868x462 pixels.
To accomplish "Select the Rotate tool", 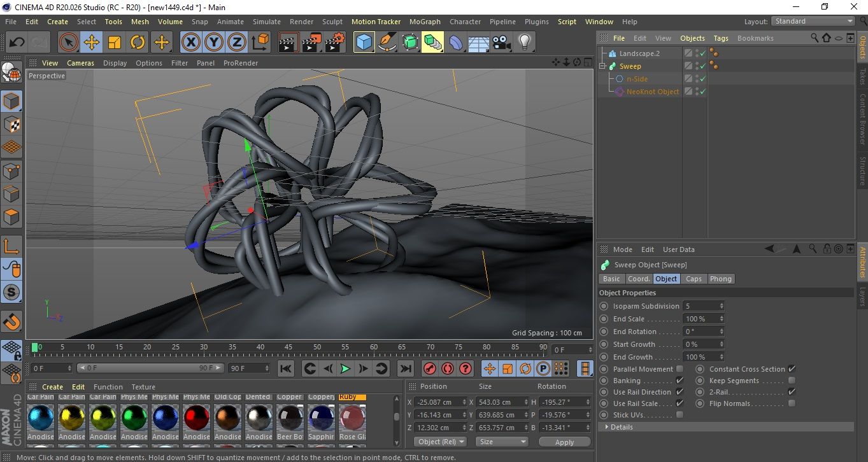I will tap(138, 43).
